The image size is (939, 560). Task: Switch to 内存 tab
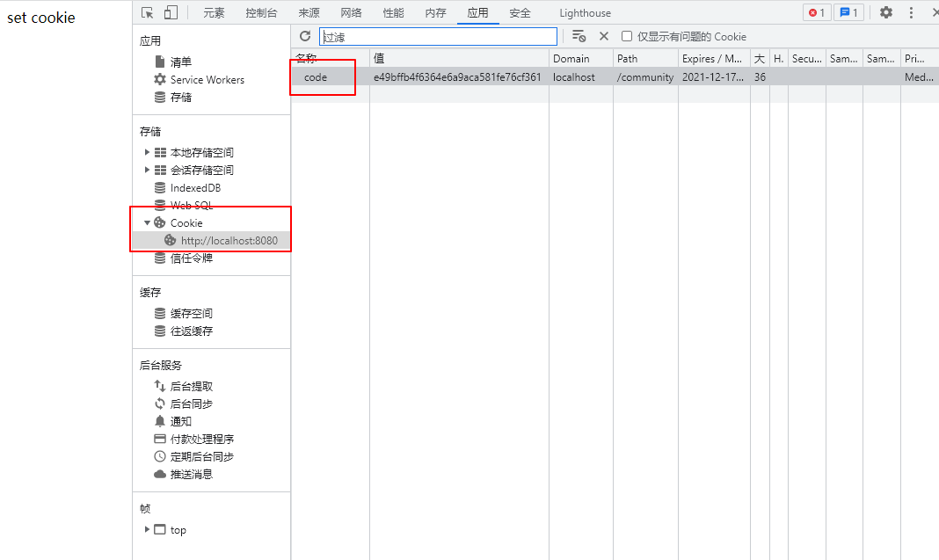click(435, 12)
